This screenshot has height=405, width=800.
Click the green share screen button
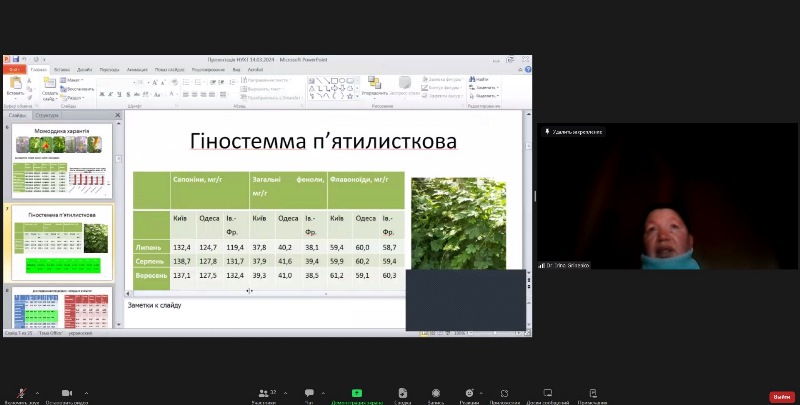pos(356,393)
